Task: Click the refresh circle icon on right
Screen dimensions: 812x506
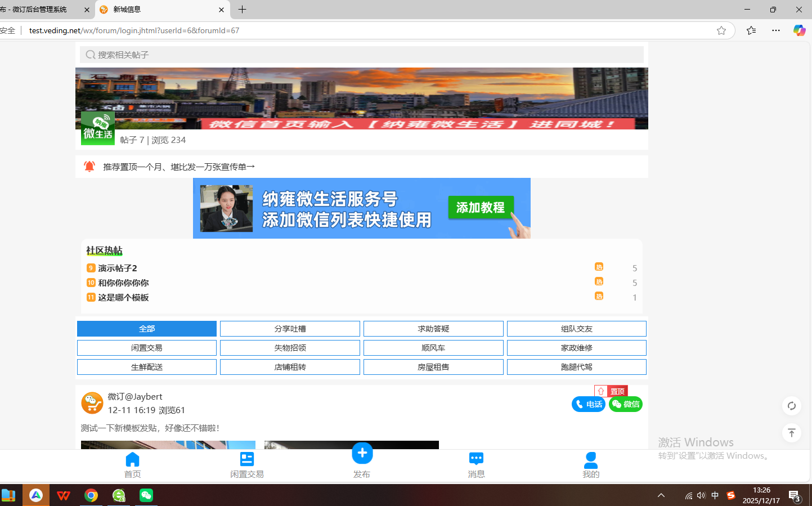Action: 791,406
